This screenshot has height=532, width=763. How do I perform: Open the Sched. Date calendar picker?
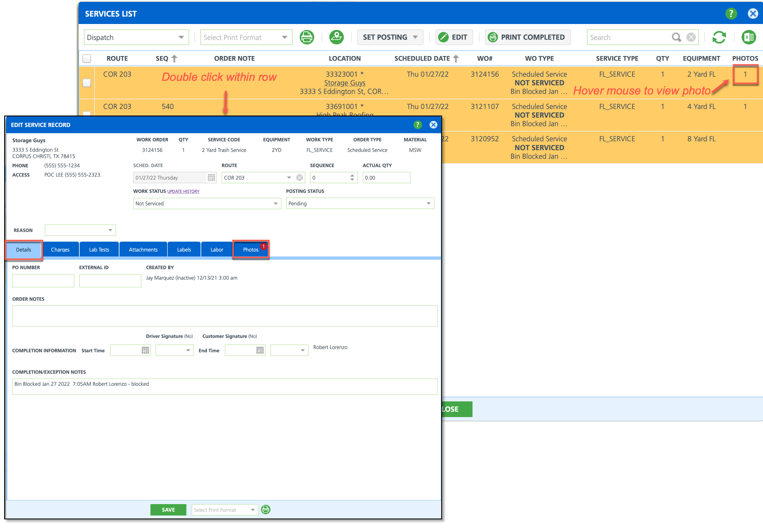(211, 178)
